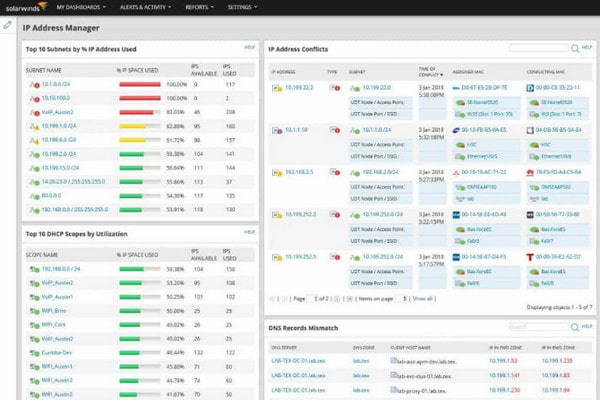Image resolution: width=600 pixels, height=400 pixels.
Task: Open Help for Top 10 DHCP Scopes widget
Action: pyautogui.click(x=249, y=232)
